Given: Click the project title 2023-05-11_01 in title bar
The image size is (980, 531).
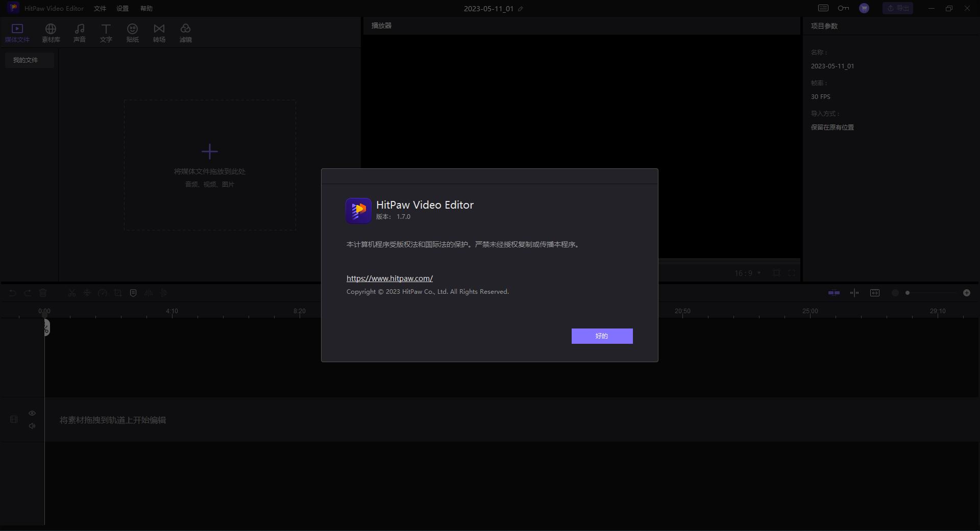Looking at the screenshot, I should coord(488,9).
